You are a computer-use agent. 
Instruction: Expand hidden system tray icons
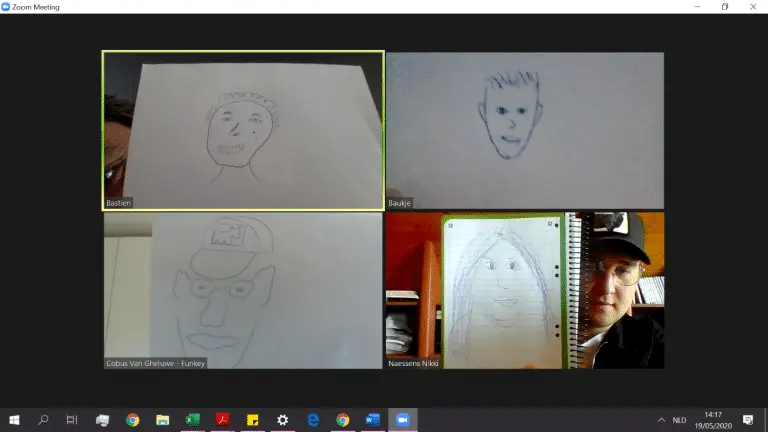tap(661, 420)
